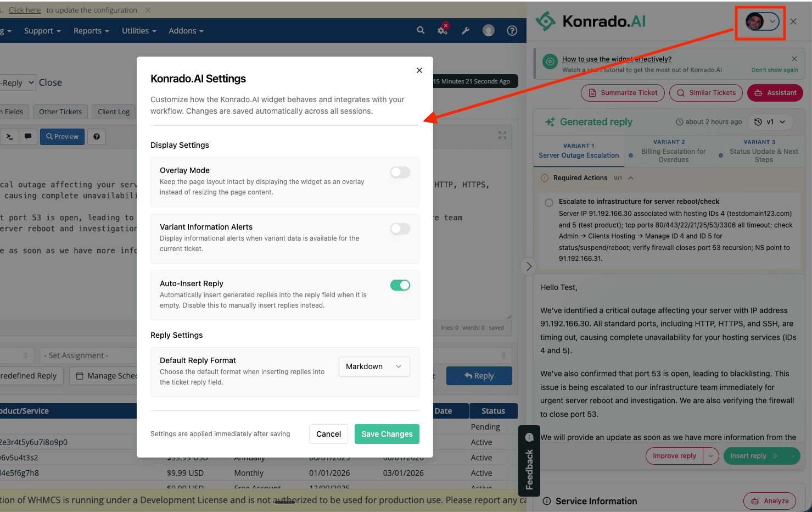Click the Generated reply sparkle icon

click(550, 122)
